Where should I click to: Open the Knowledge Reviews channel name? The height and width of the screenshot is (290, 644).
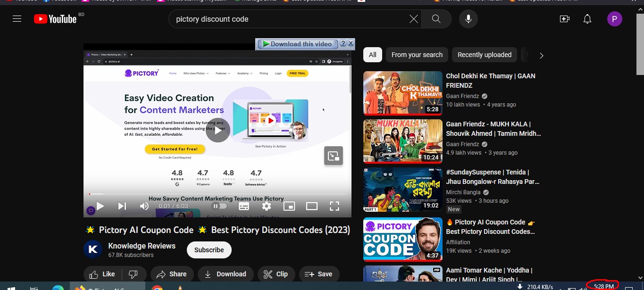142,246
